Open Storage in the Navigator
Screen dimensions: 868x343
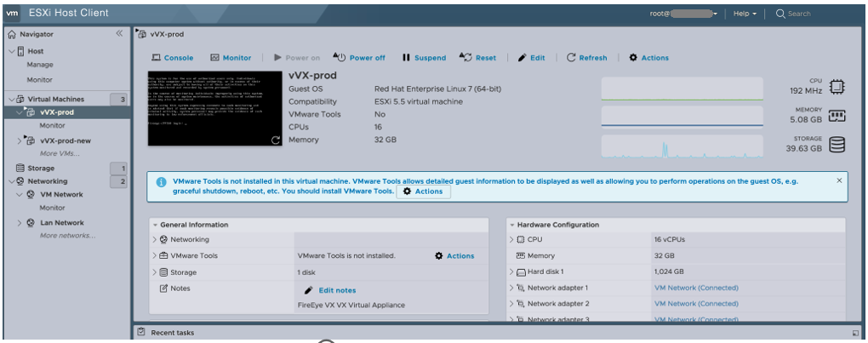coord(41,169)
